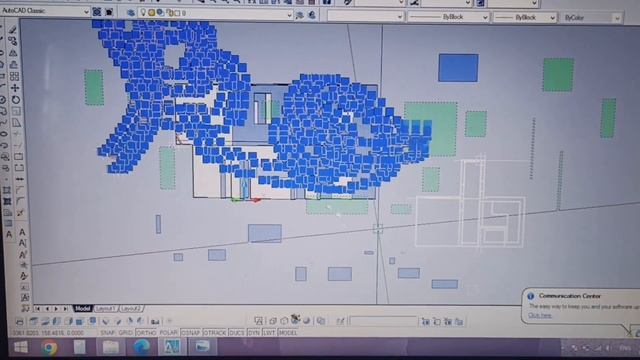The image size is (640, 360).
Task: Select the Explode tool
Action: pos(20,213)
